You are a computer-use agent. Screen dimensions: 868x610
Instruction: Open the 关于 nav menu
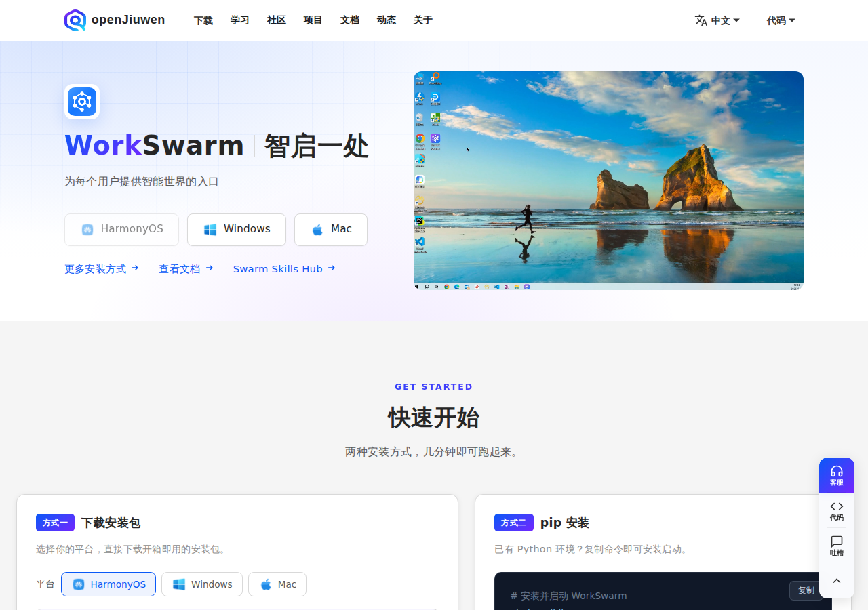pos(423,20)
